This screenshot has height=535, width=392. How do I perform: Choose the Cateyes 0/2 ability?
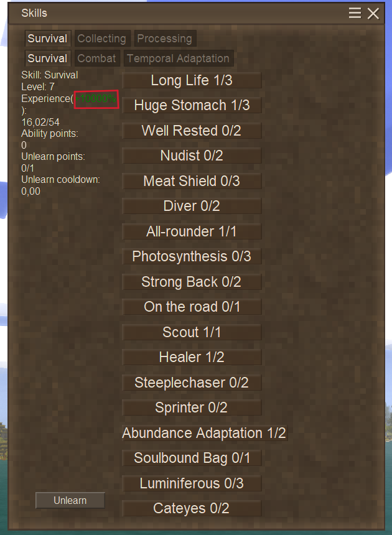tap(192, 508)
